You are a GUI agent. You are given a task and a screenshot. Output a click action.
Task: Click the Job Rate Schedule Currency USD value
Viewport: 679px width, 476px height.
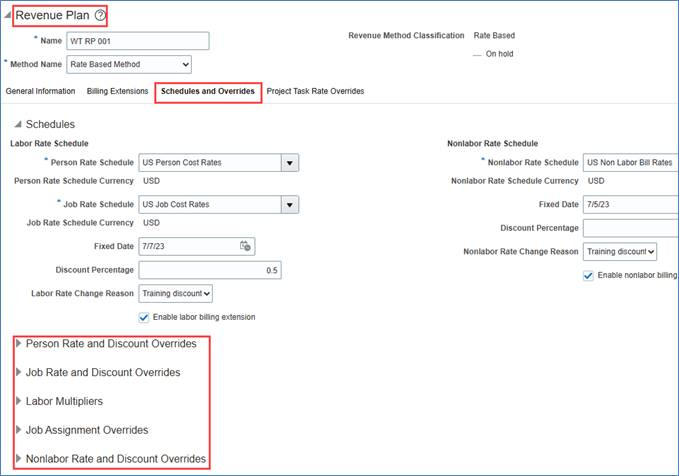pos(152,223)
